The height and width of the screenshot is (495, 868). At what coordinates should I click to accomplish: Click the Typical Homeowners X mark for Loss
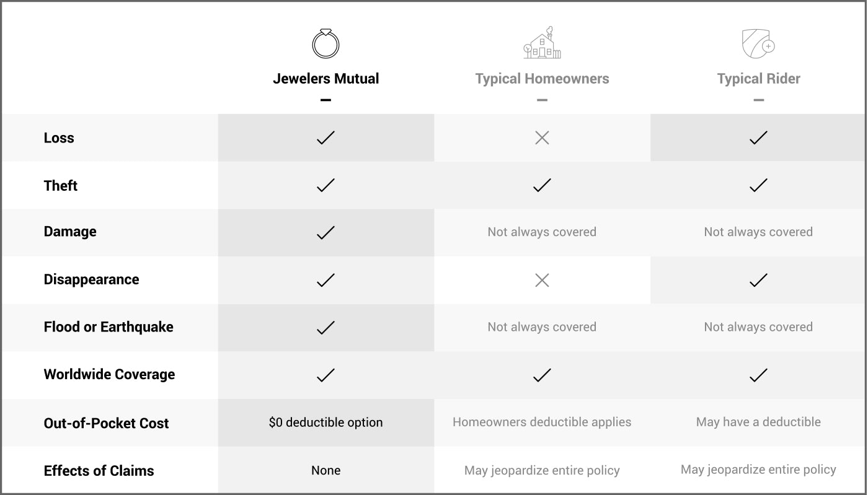[x=542, y=138]
